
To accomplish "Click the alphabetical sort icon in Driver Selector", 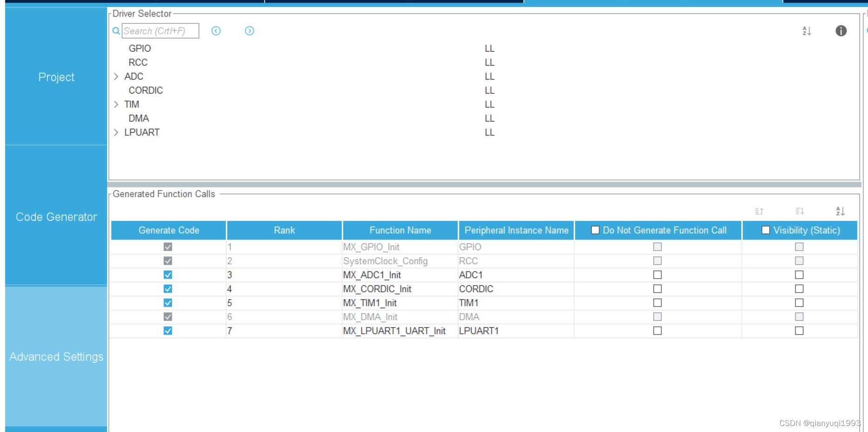I will [x=807, y=31].
